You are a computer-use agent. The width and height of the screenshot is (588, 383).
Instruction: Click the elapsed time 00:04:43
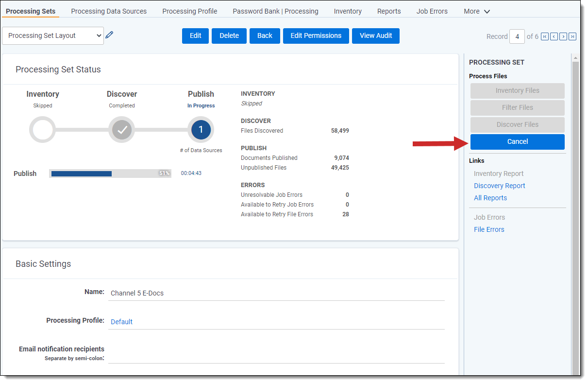(x=191, y=173)
